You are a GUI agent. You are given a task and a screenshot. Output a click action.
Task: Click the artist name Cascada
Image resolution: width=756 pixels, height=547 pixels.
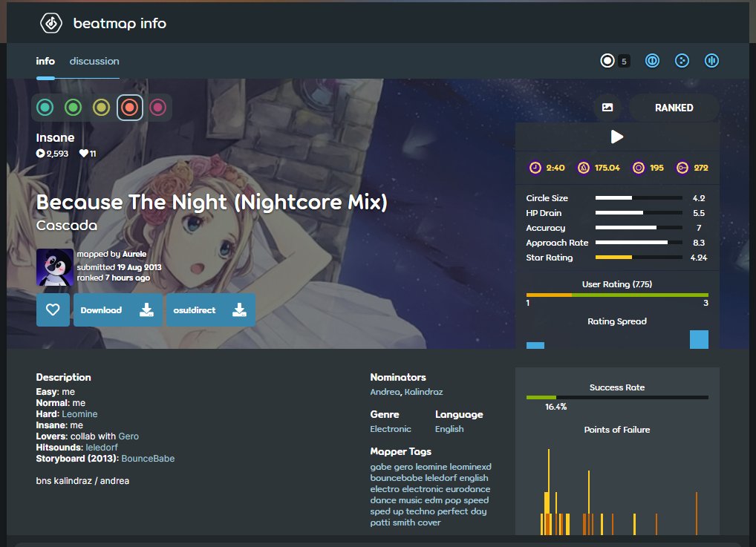[x=67, y=225]
